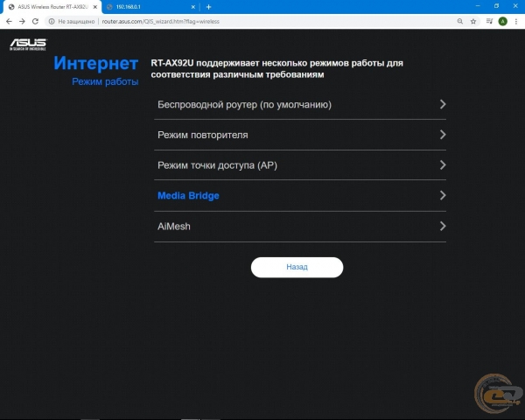Bookmark this page with the star icon
This screenshot has width=525, height=420.
click(x=473, y=21)
